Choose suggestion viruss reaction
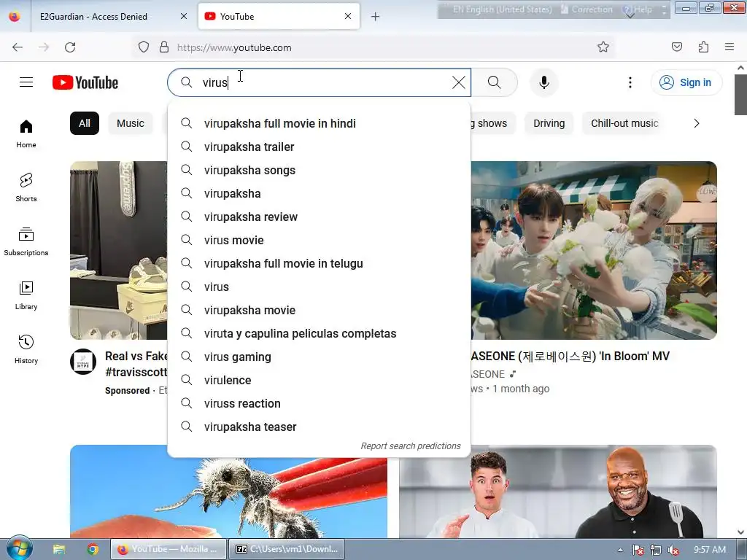This screenshot has width=747, height=560. tap(320, 403)
